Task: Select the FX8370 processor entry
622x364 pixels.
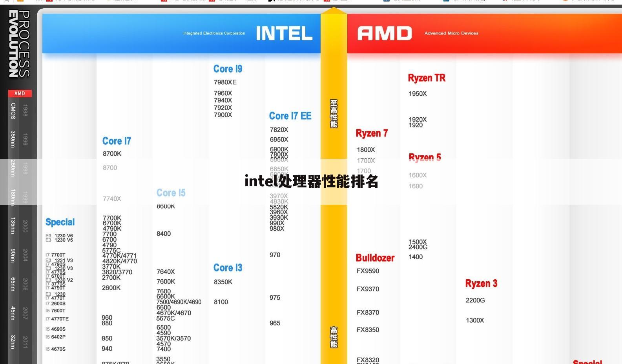Action: (368, 313)
